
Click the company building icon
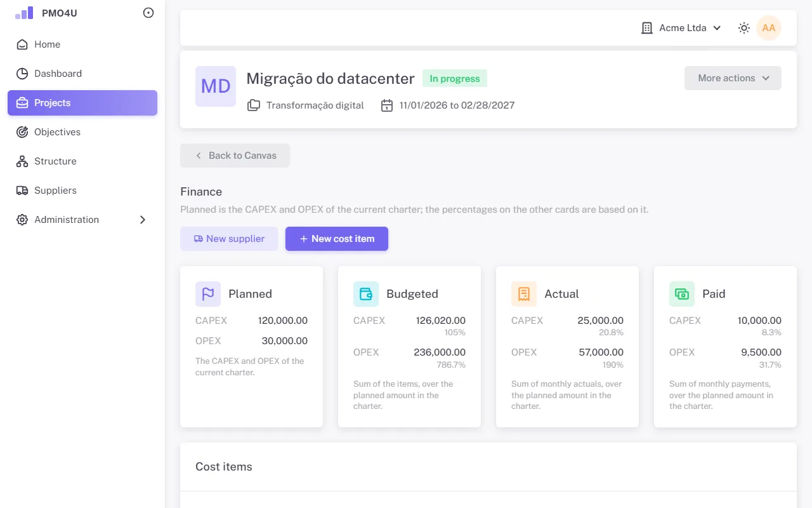click(x=647, y=28)
